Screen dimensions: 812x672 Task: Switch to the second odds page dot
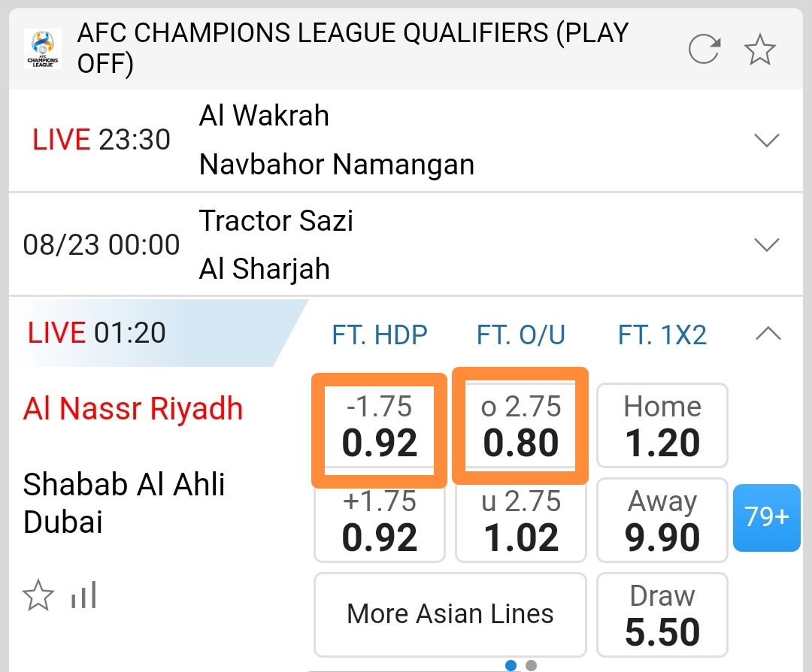coord(532,665)
